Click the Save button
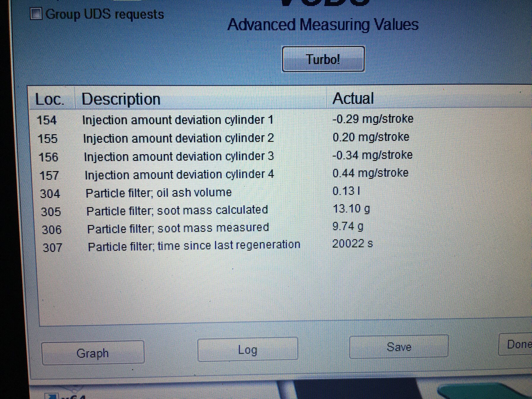 pyautogui.click(x=399, y=346)
